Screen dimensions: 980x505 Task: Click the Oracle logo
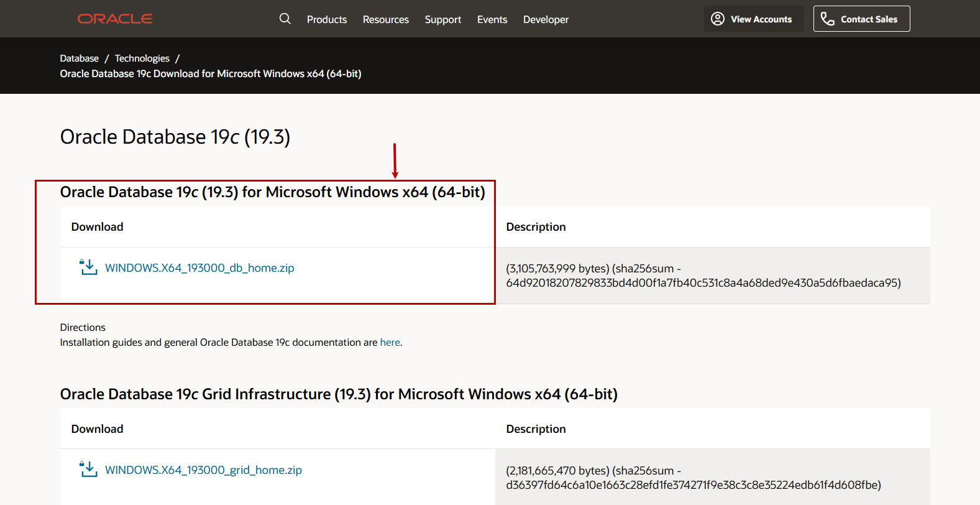pyautogui.click(x=115, y=19)
